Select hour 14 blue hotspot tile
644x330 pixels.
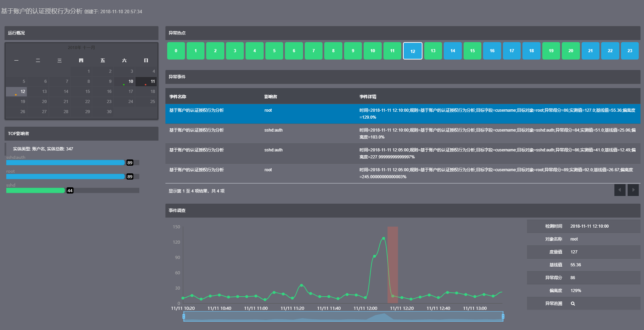click(x=452, y=51)
